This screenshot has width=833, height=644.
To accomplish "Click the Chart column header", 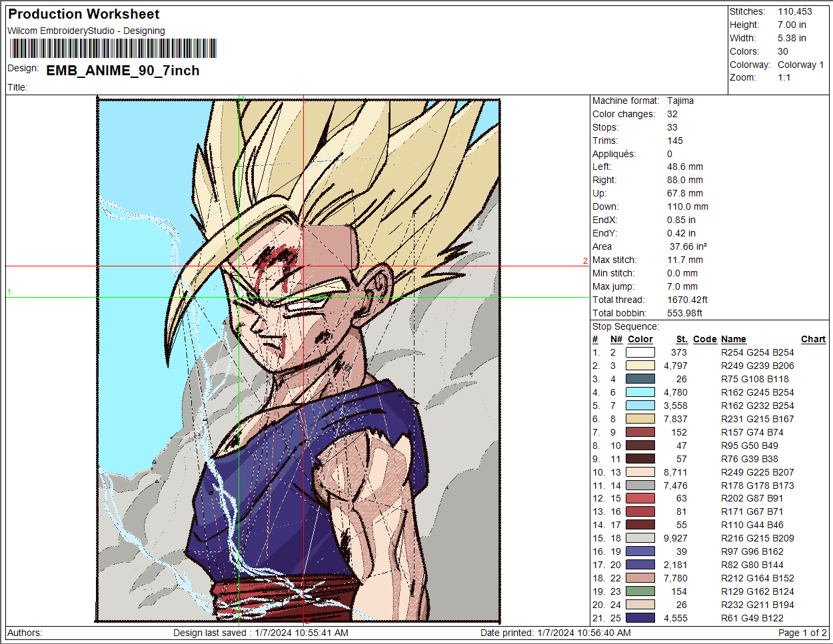I will (813, 339).
